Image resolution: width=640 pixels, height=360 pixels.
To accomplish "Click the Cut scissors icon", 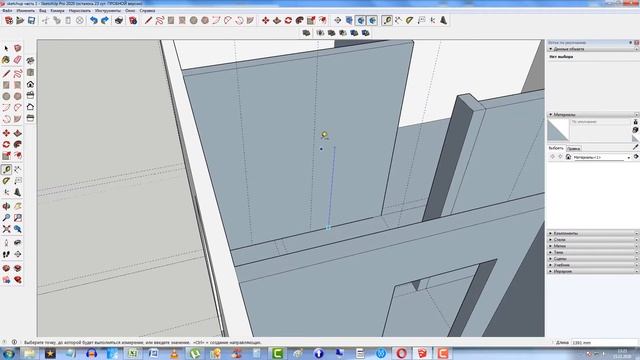I will pos(45,20).
